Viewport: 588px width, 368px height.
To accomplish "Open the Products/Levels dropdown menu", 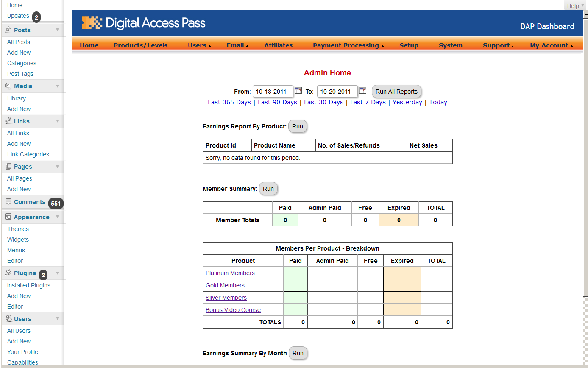I will click(x=143, y=45).
